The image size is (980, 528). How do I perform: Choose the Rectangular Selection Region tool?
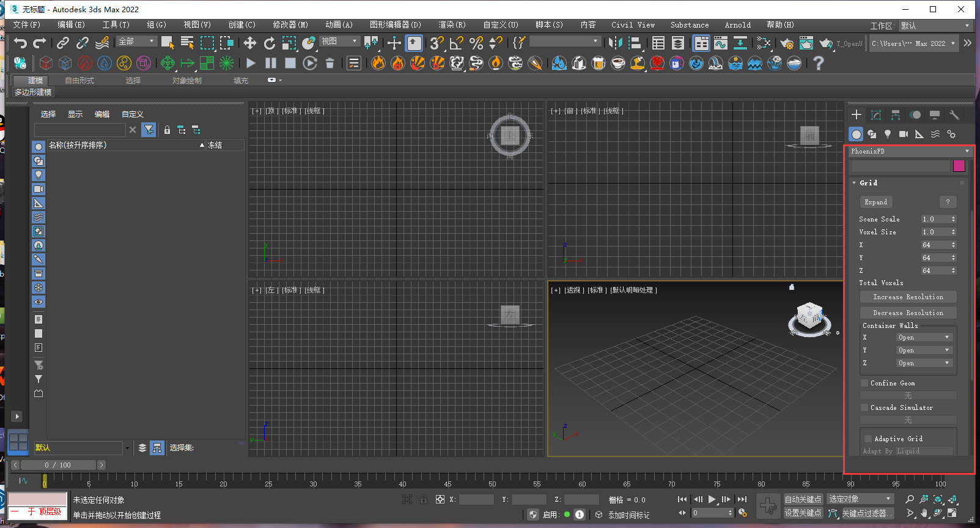207,43
